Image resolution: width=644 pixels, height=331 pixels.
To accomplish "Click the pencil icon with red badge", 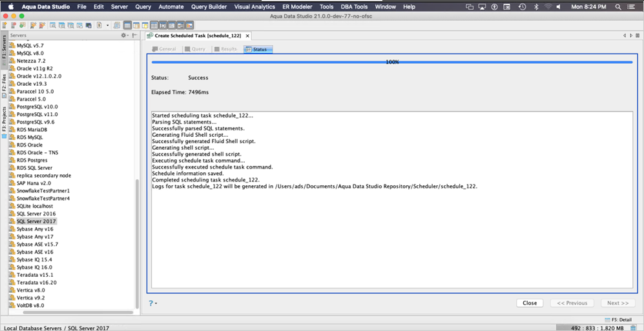I will tap(42, 25).
